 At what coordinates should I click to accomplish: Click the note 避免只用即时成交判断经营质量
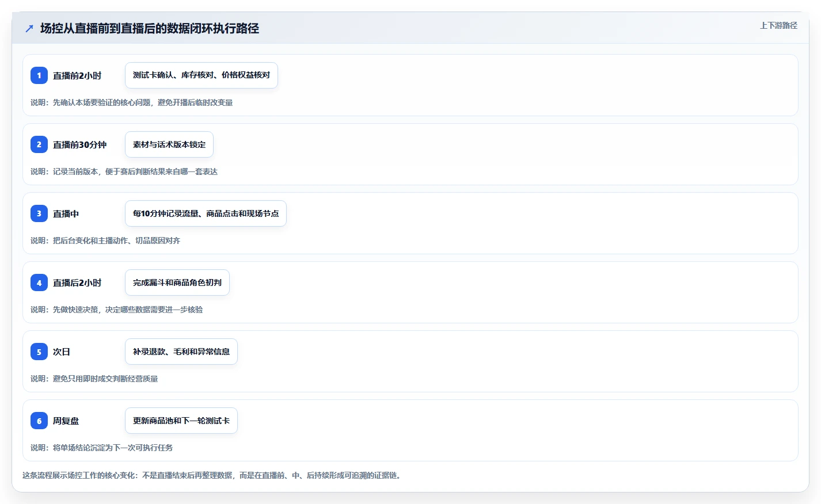(94, 379)
